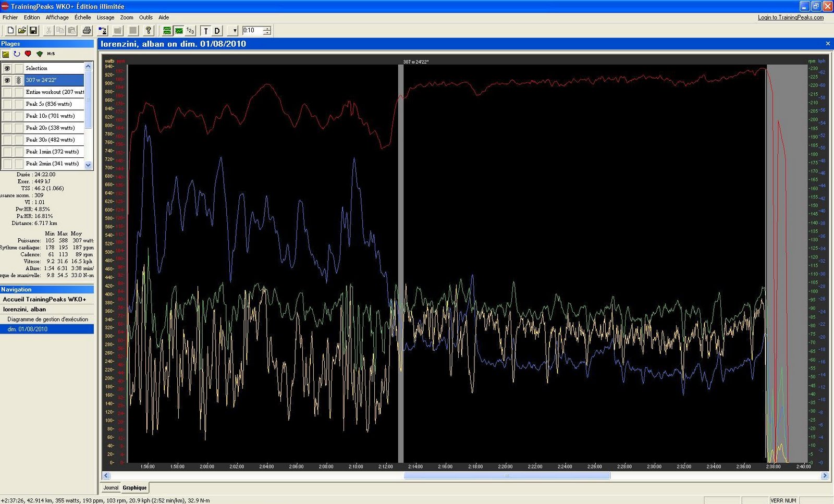Follow the Login to TrainingPeaks.com link
The height and width of the screenshot is (504, 834).
(x=791, y=17)
